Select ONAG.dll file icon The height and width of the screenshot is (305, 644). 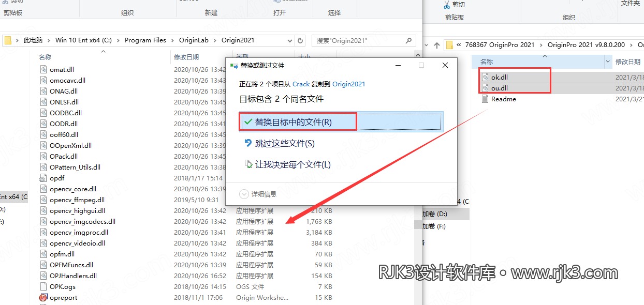[x=43, y=91]
